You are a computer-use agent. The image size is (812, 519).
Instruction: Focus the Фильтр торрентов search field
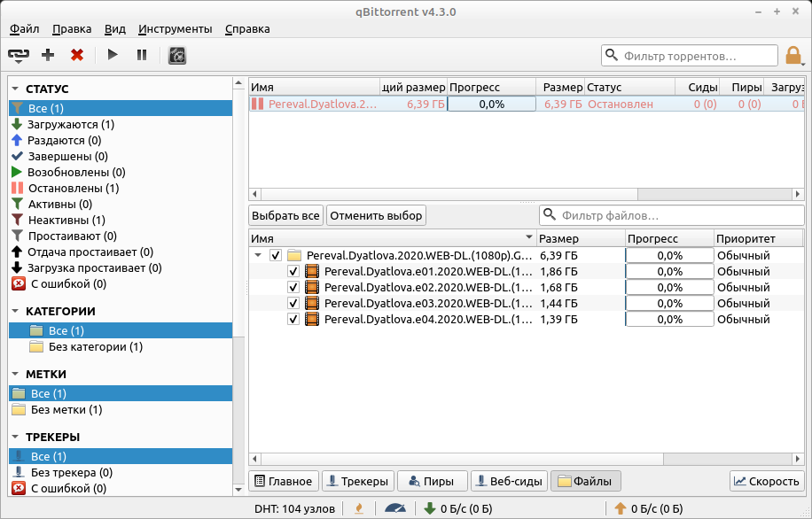pyautogui.click(x=690, y=56)
